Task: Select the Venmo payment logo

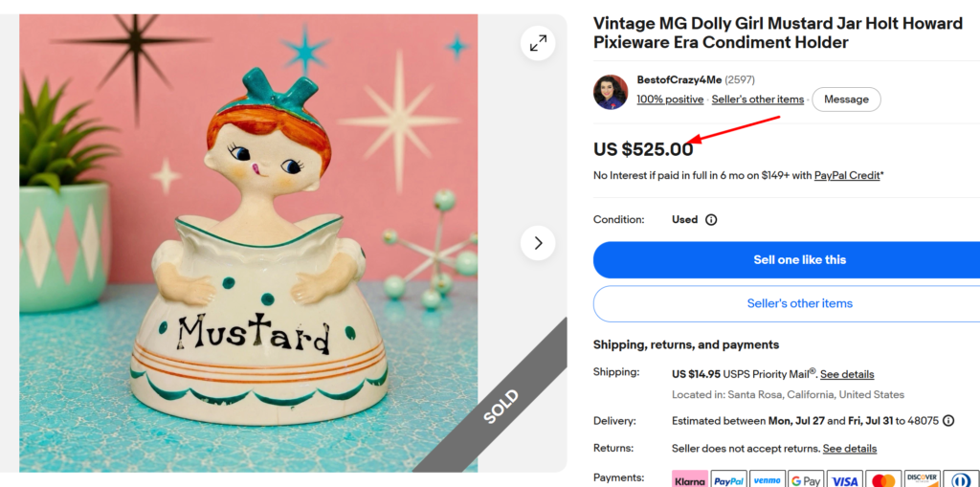Action: [x=768, y=479]
